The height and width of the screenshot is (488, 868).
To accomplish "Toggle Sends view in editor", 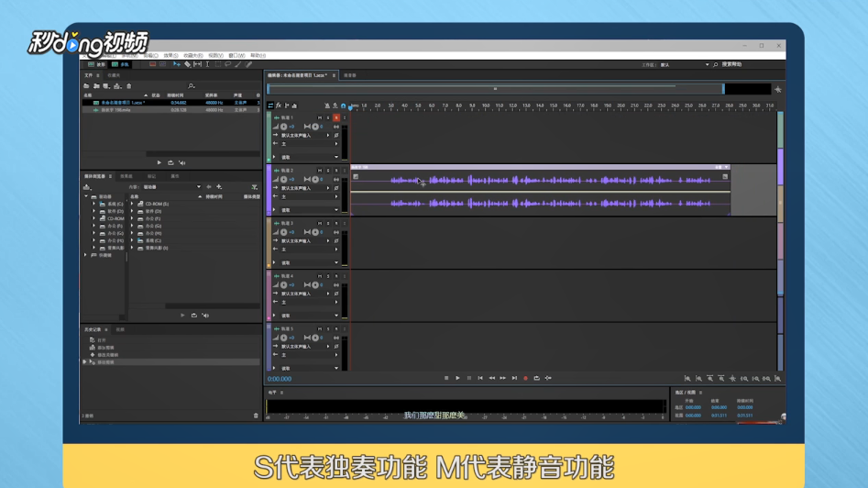I will tap(286, 105).
